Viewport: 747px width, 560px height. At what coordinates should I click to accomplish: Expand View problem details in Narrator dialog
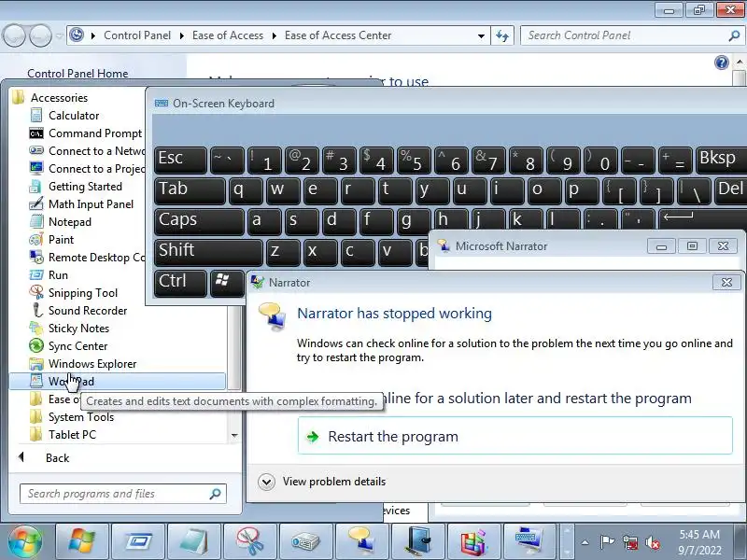coord(321,482)
